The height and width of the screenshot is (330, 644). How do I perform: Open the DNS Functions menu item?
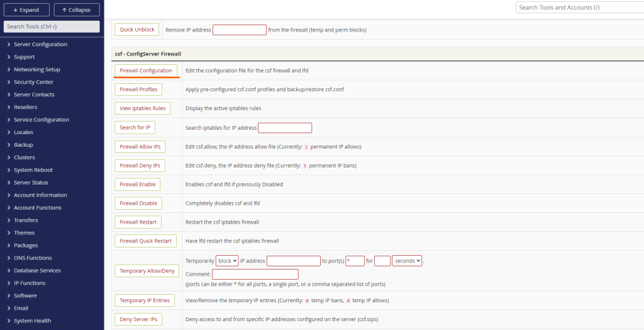[x=33, y=258]
